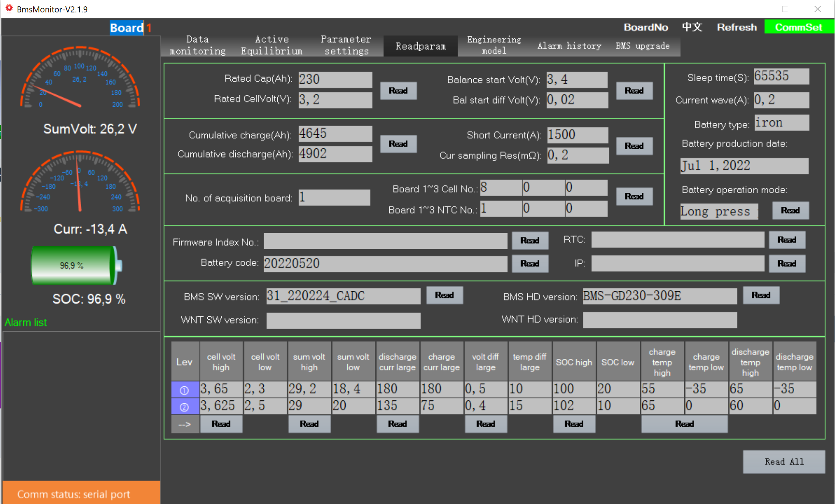The width and height of the screenshot is (835, 504).
Task: Click the arrow cell below Lev column
Action: [184, 424]
